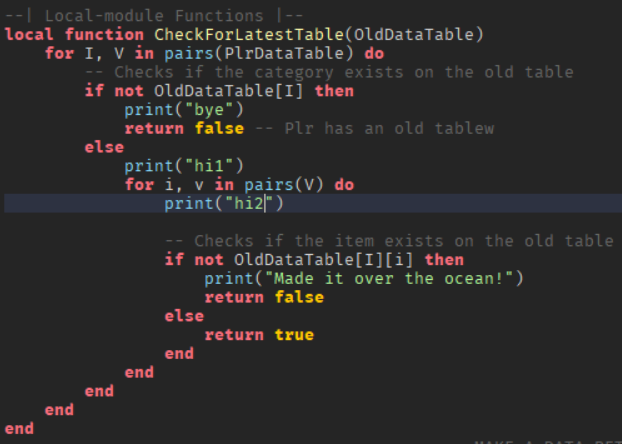Click the "bye" string literal
Image resolution: width=622 pixels, height=444 pixels.
pyautogui.click(x=204, y=110)
